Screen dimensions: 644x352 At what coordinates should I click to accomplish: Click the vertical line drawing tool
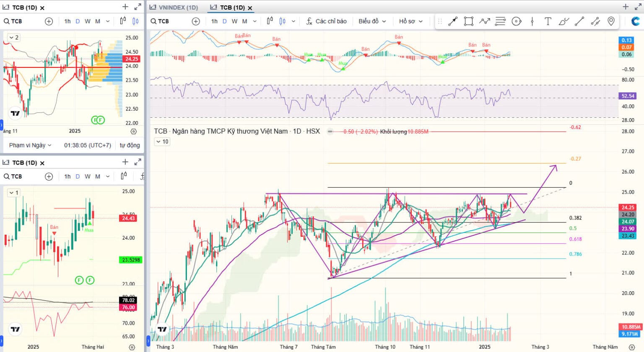tap(532, 21)
